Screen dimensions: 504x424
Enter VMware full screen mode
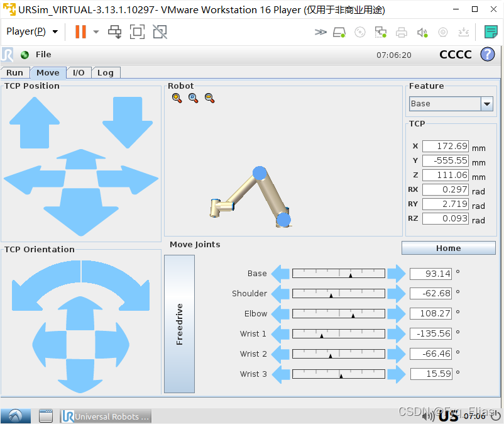click(137, 32)
